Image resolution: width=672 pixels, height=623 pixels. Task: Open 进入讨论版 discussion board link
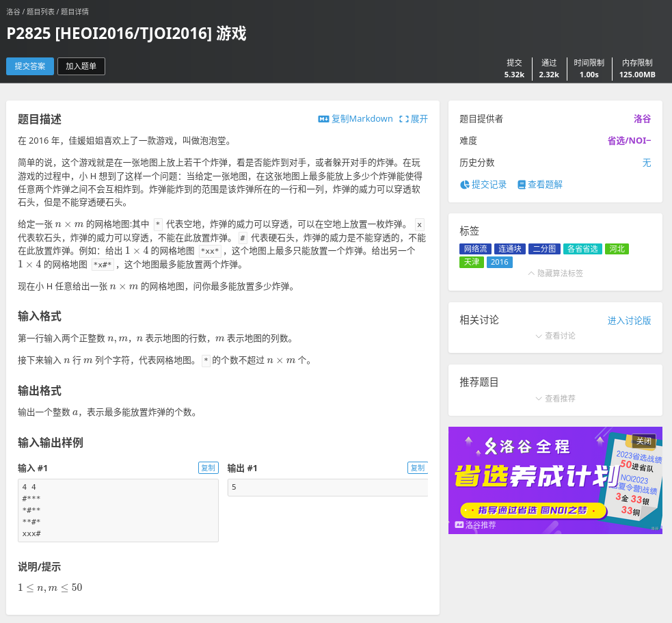629,321
